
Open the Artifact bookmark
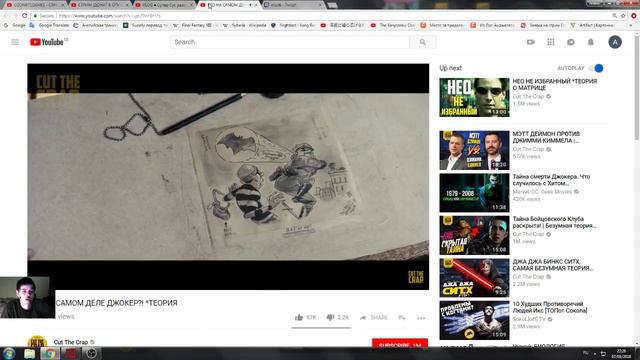pos(593,25)
